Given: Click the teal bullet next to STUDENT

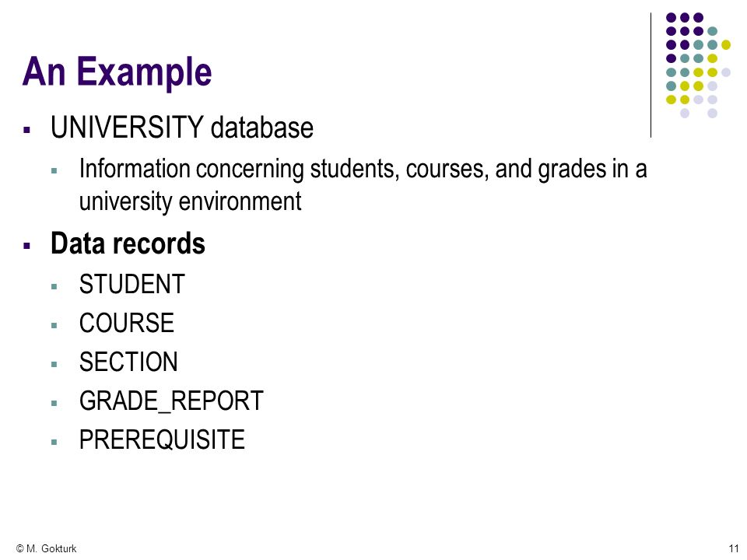Looking at the screenshot, I should click(x=54, y=287).
